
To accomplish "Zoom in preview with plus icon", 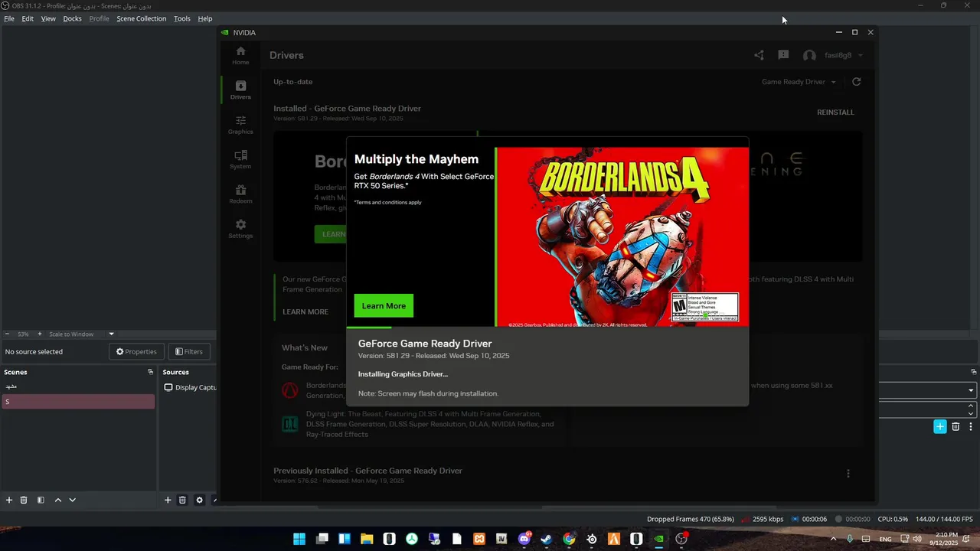I will (x=40, y=334).
